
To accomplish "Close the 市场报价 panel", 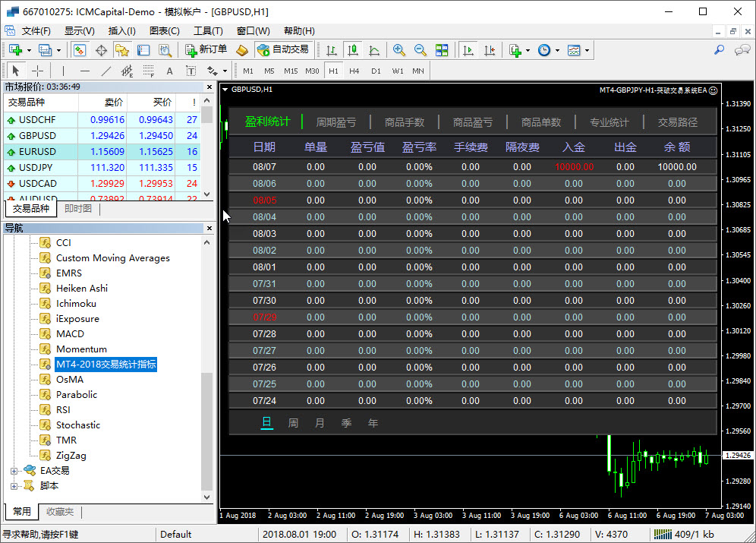I will [x=209, y=87].
